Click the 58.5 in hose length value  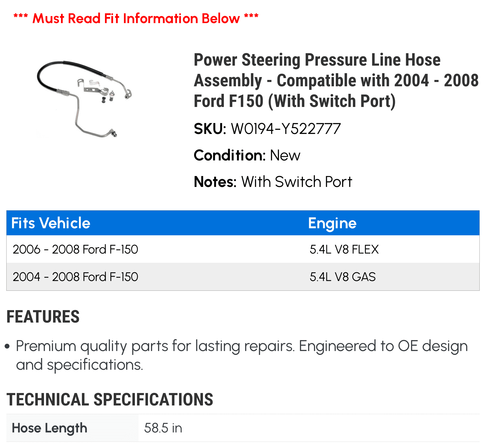coord(163,428)
